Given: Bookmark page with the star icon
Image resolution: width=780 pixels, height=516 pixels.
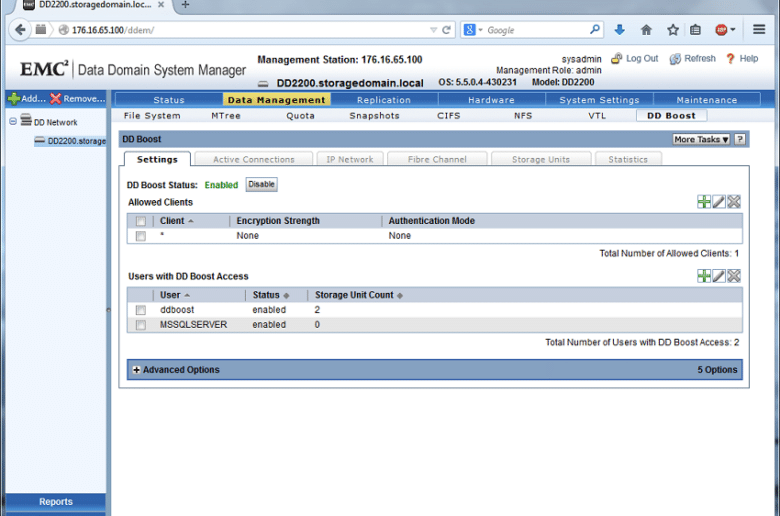Looking at the screenshot, I should coord(673,30).
